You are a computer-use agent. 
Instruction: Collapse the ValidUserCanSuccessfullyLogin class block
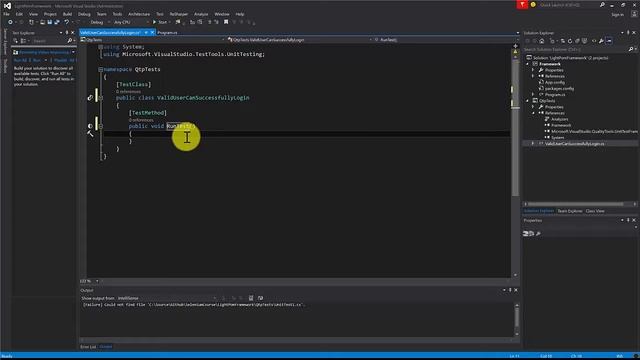pyautogui.click(x=100, y=98)
